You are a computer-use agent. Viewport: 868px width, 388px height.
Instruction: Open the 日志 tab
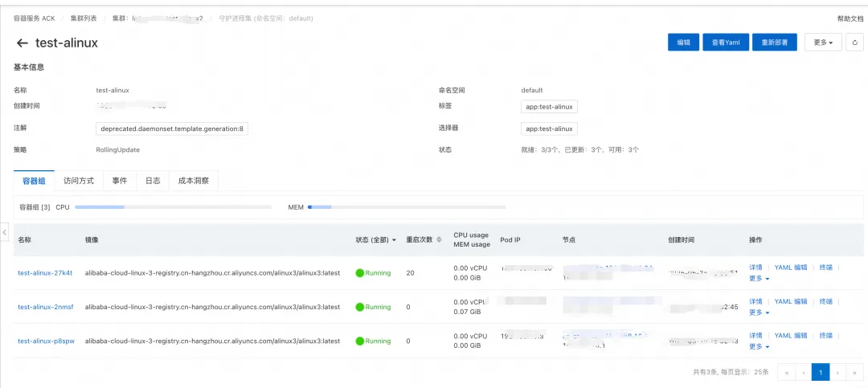point(153,181)
